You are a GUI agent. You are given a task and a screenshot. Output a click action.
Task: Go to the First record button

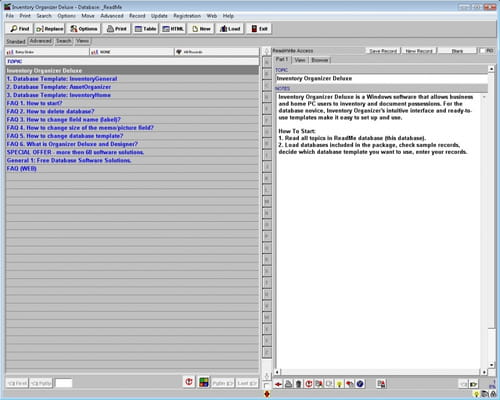pyautogui.click(x=17, y=383)
